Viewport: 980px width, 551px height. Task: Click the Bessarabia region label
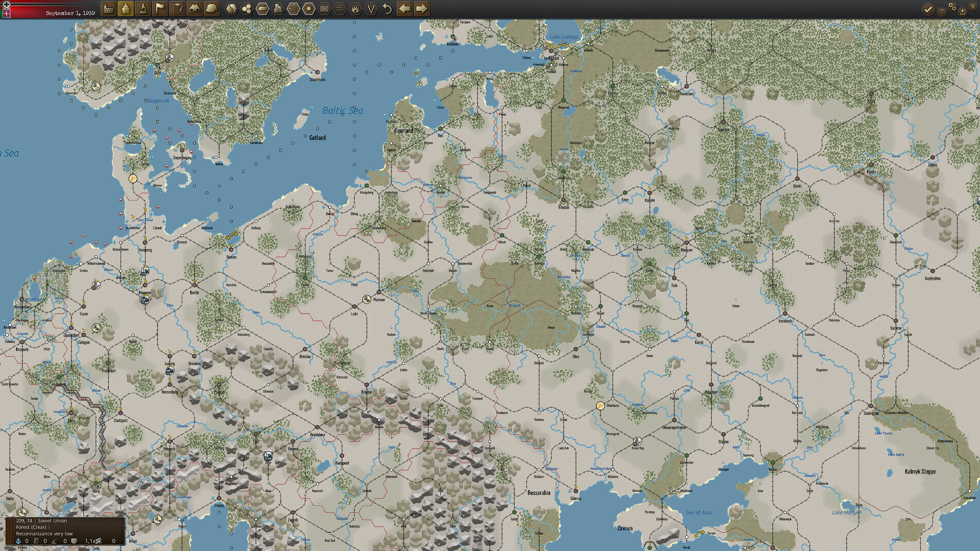click(x=539, y=493)
